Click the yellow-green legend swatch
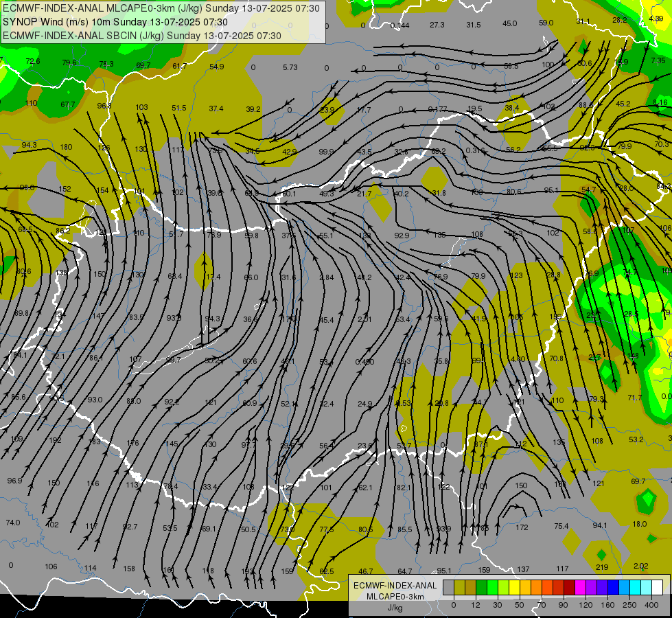 [x=504, y=588]
